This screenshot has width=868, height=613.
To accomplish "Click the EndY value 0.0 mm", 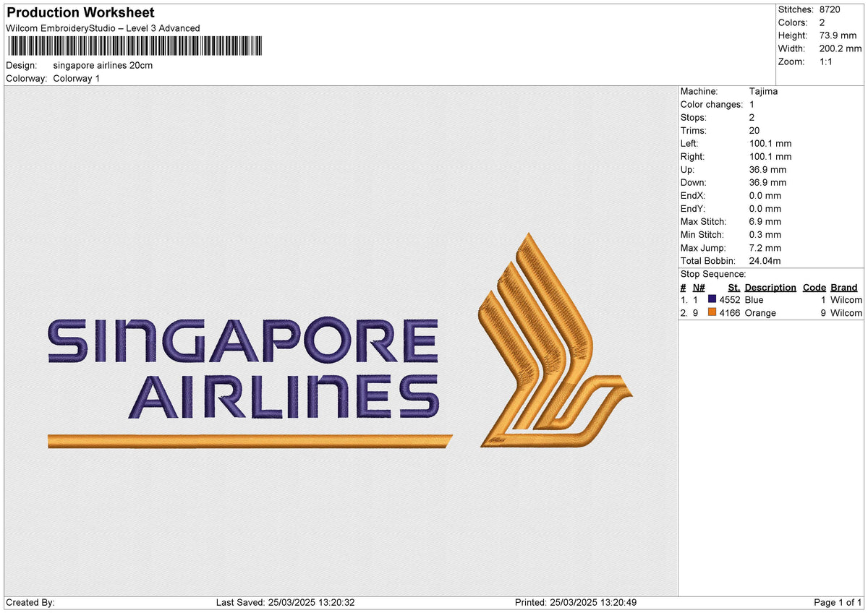I will [765, 209].
